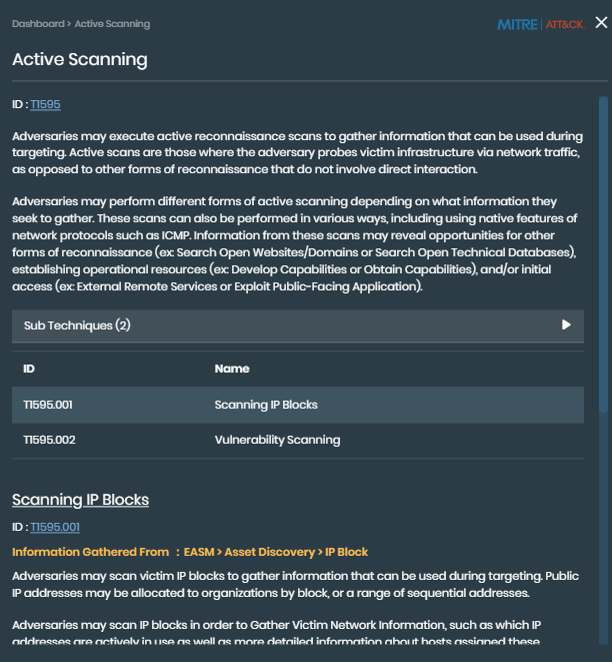Select Scanning IP Blocks name in table row
Screen dimensions: 612x662
click(266, 405)
